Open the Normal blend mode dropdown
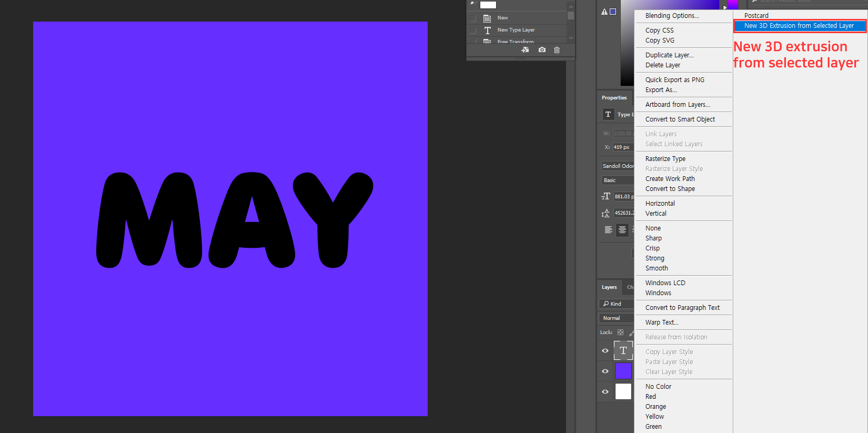The height and width of the screenshot is (433, 868). point(617,318)
